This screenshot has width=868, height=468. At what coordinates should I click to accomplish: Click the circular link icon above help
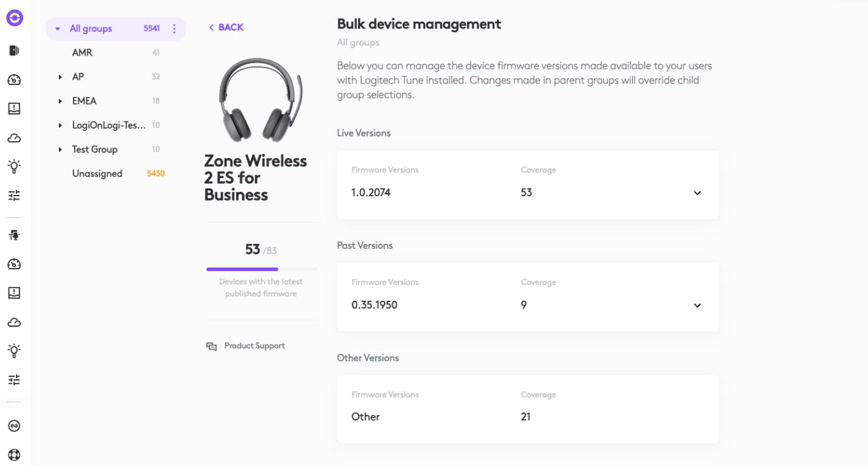coord(14,426)
